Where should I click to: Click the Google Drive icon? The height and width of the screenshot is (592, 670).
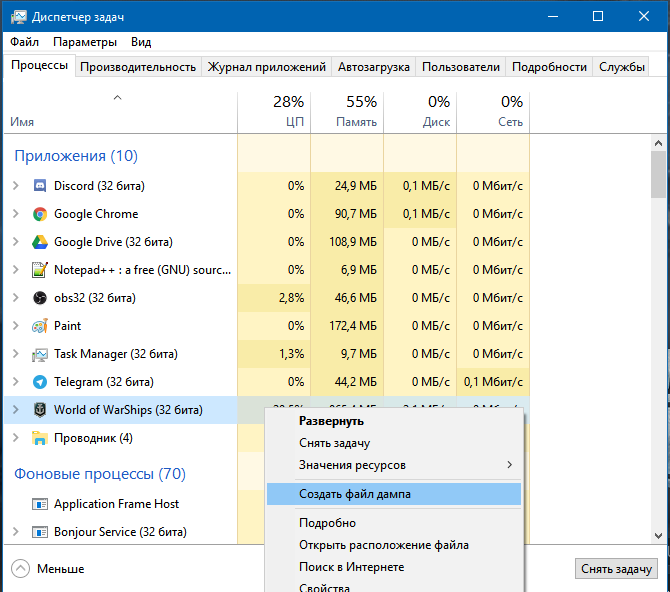point(40,242)
